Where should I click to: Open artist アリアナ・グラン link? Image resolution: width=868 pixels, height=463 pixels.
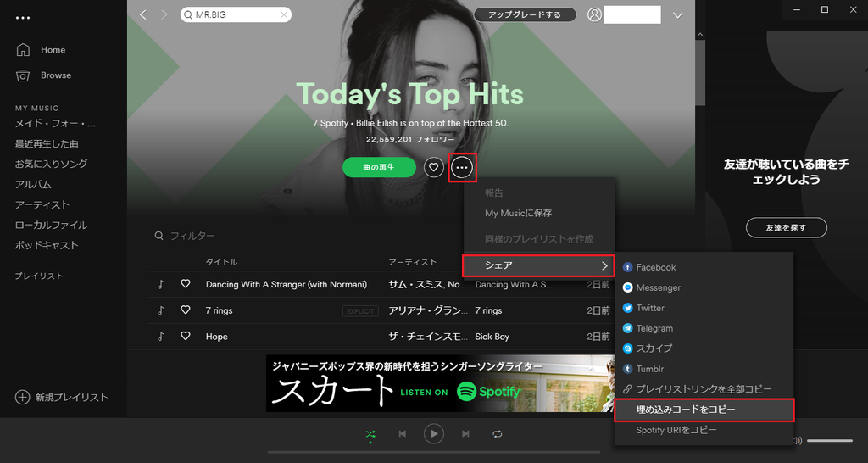coord(428,310)
